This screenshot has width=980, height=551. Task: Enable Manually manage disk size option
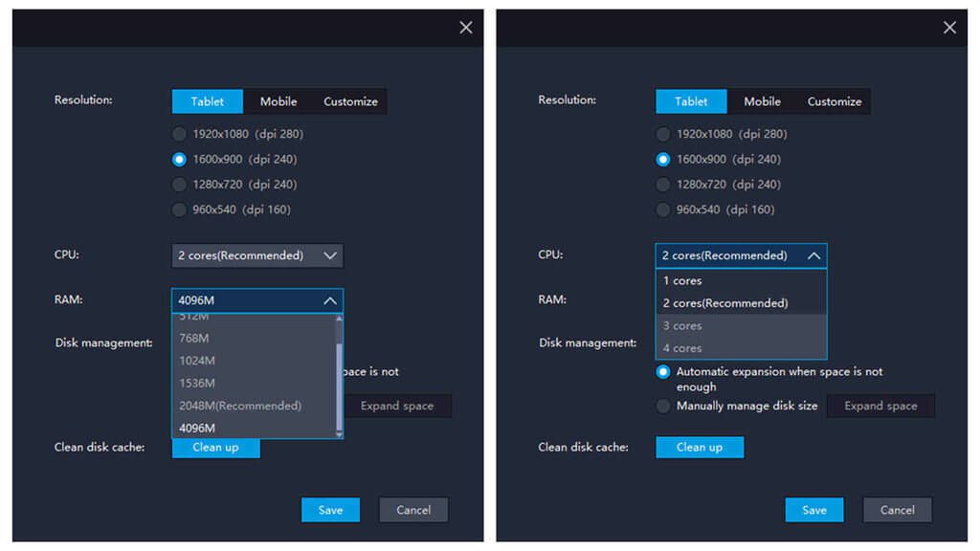[663, 406]
